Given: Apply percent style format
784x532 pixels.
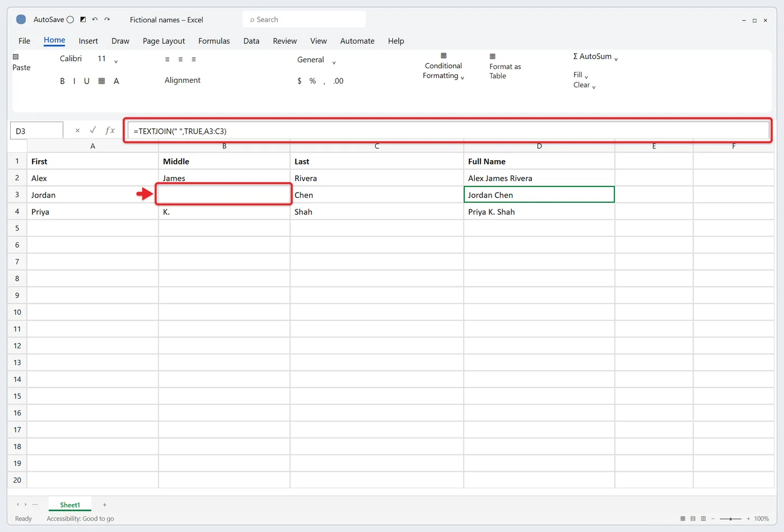Looking at the screenshot, I should (x=312, y=81).
